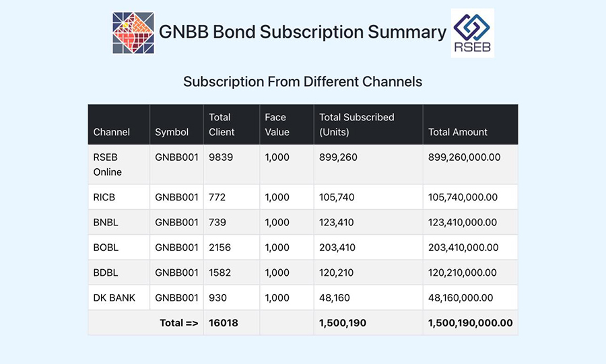606x364 pixels.
Task: Select the RICB channel row
Action: tap(303, 197)
